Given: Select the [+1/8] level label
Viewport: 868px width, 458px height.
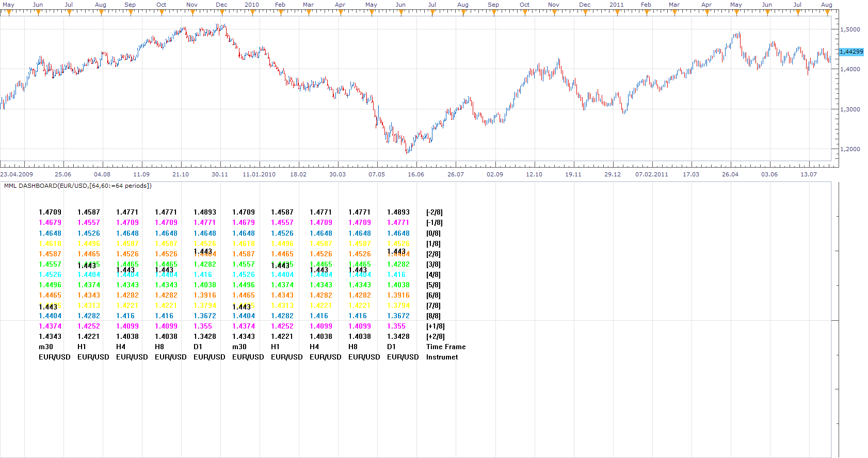Looking at the screenshot, I should (436, 326).
